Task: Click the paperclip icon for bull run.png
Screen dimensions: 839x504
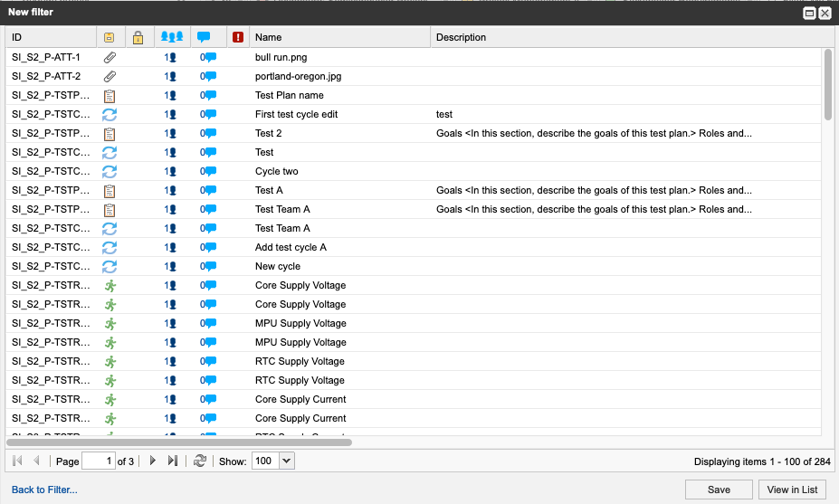Action: [x=110, y=57]
